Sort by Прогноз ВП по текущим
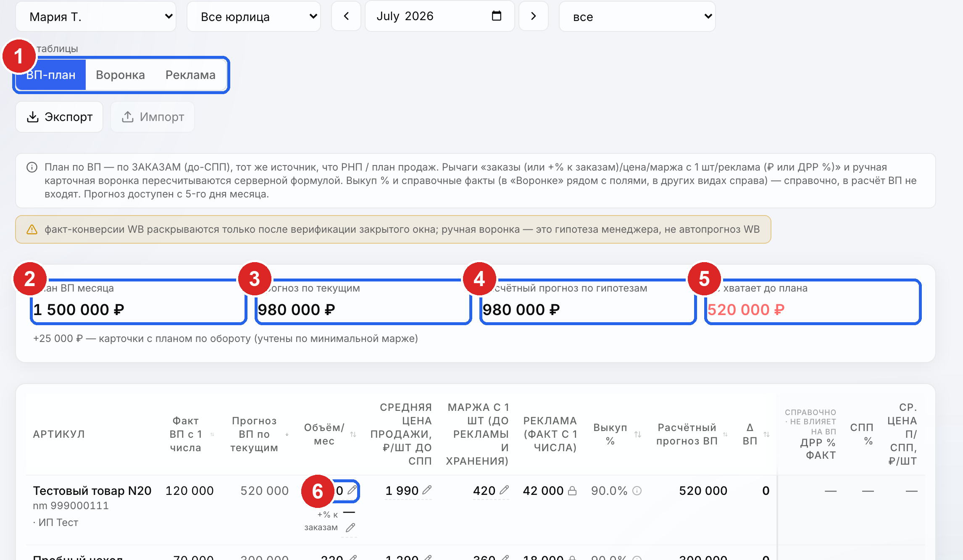Image resolution: width=963 pixels, height=560 pixels. click(x=287, y=434)
